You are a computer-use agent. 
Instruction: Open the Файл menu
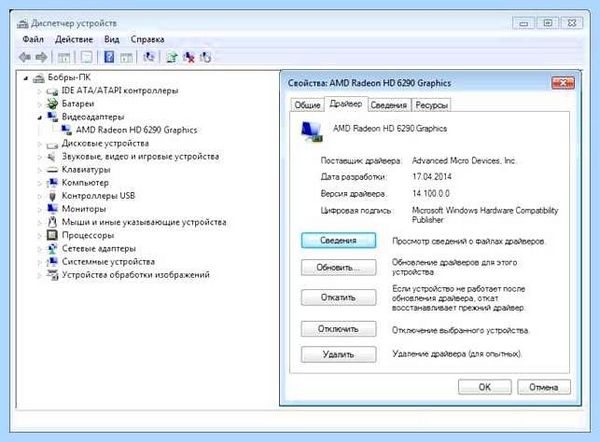33,39
